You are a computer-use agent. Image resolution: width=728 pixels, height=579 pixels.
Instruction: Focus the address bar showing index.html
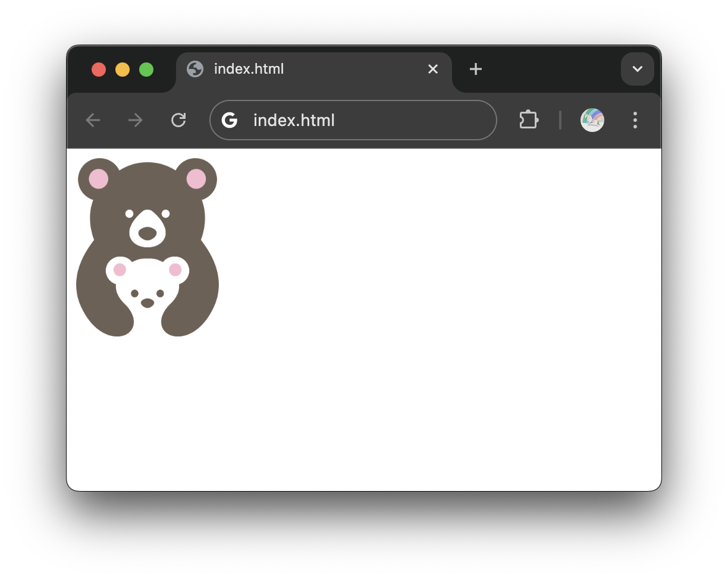click(x=353, y=120)
